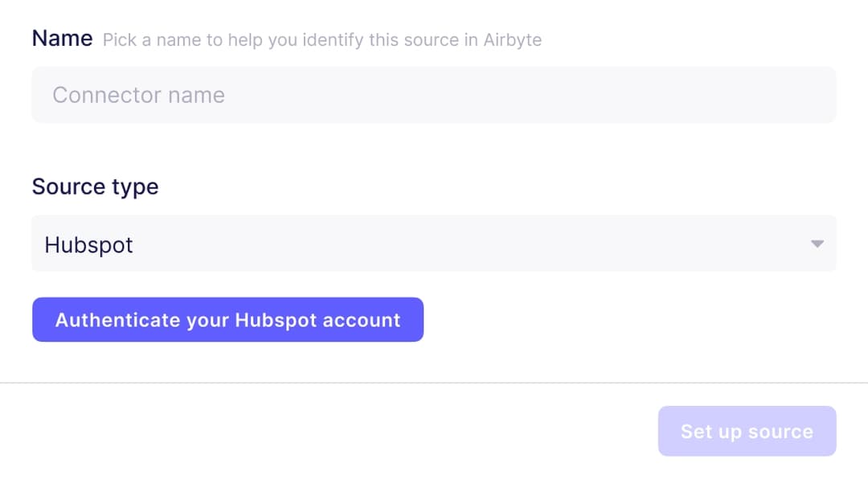Click the Name section label
The width and height of the screenshot is (868, 480).
(62, 37)
